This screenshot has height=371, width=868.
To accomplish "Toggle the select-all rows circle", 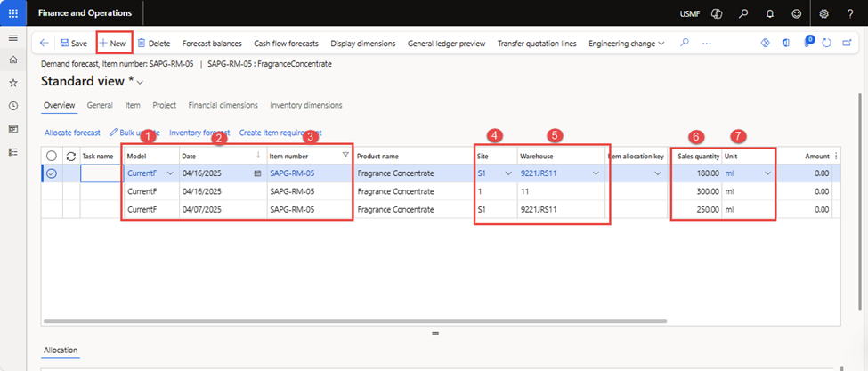I will [52, 156].
